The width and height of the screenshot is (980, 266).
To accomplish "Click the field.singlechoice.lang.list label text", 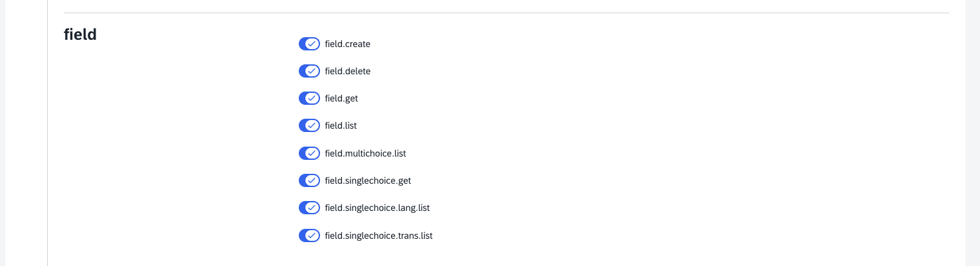I will pyautogui.click(x=377, y=208).
